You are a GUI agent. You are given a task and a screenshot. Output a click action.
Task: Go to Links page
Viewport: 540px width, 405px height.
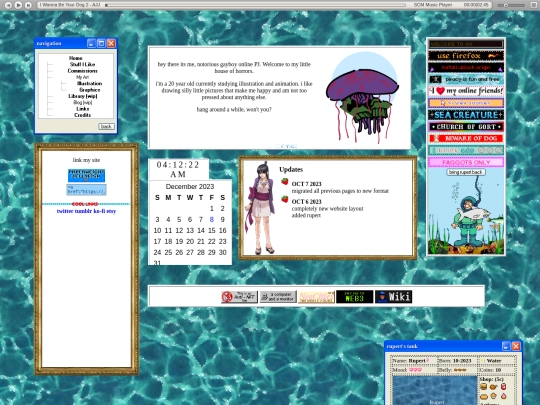82,109
